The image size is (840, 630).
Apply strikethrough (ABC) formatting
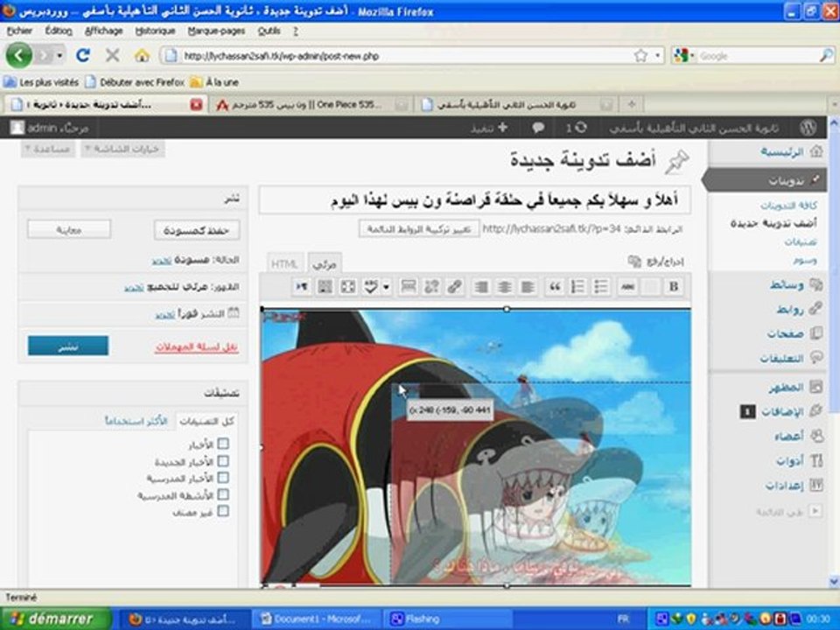[x=627, y=287]
